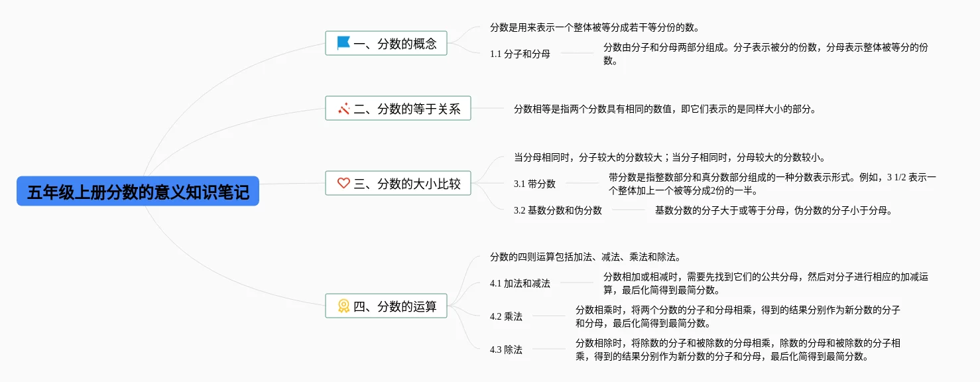Select the 一、分数的概念 topic node
The image size is (980, 382).
pos(387,43)
